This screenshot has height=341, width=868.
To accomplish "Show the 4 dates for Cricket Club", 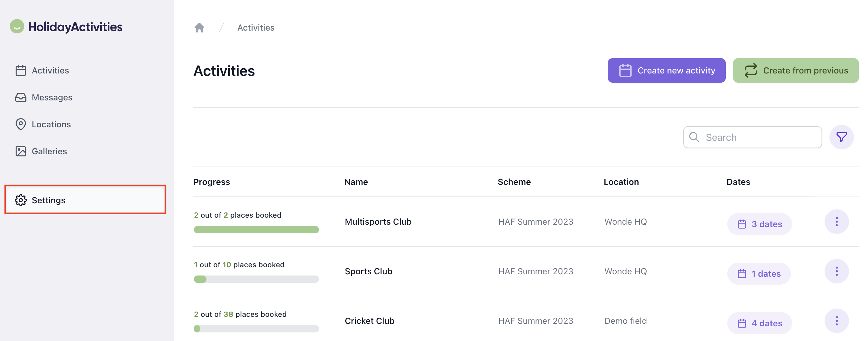I will click(759, 323).
